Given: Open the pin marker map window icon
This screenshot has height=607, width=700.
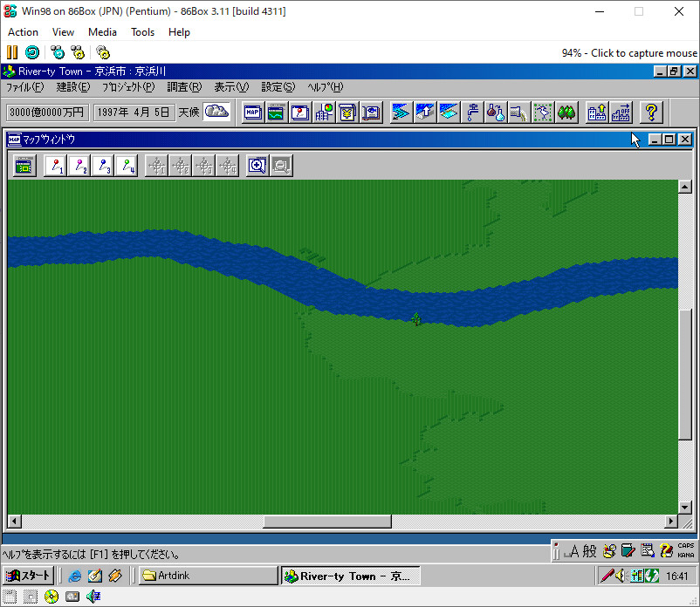Looking at the screenshot, I should [x=300, y=113].
